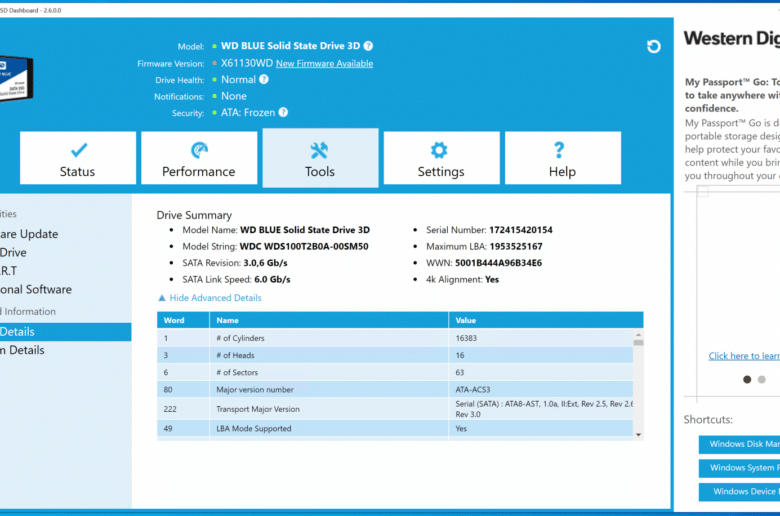Select the 'LBA Mode Supported' row
The width and height of the screenshot is (780, 516).
(x=395, y=428)
